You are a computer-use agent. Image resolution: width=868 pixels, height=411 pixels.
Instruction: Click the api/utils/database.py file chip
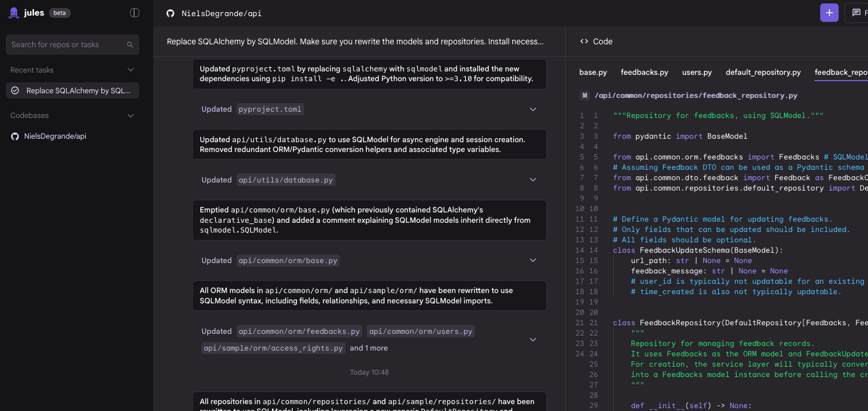pos(285,180)
